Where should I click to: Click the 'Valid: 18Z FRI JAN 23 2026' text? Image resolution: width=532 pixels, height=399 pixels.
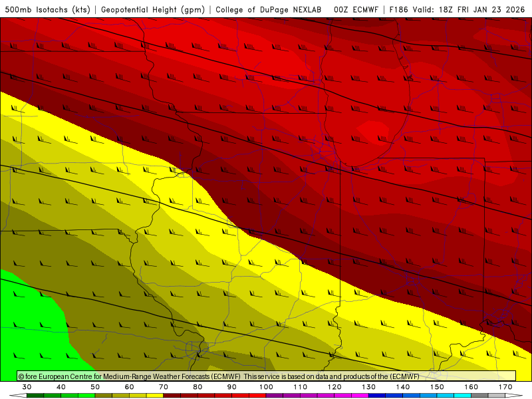coord(469,9)
